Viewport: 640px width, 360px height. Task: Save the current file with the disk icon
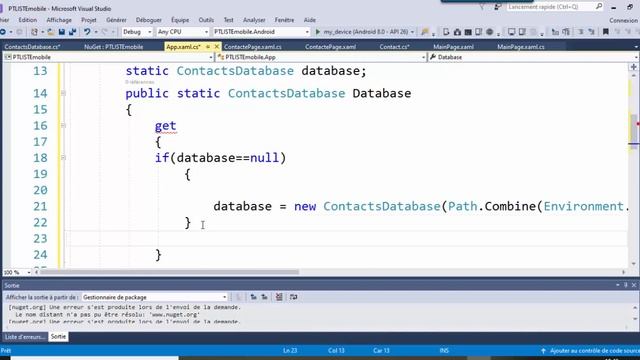(62, 32)
